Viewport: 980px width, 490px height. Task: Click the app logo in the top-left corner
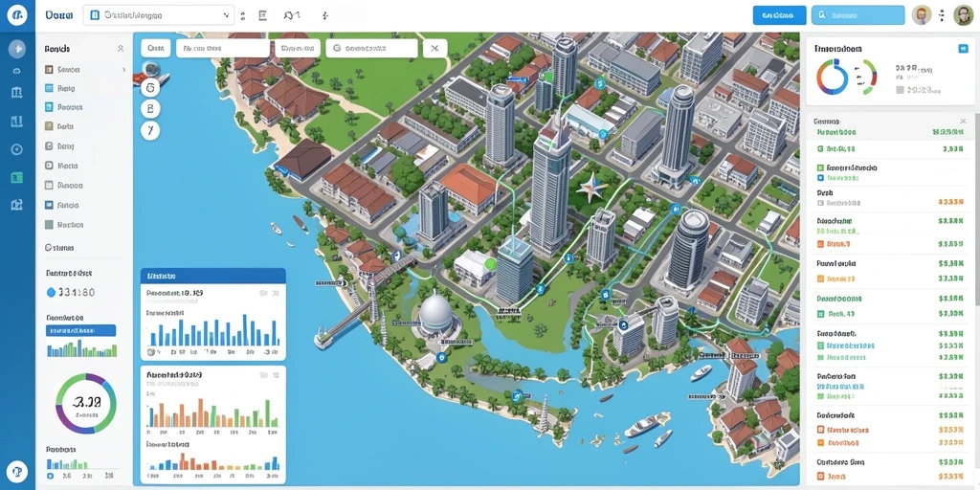pos(17,15)
